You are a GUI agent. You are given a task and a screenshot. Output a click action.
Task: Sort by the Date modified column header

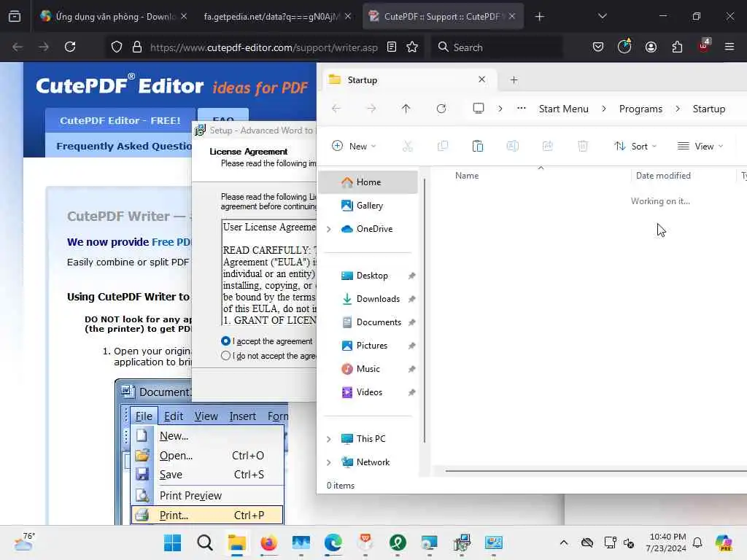[x=663, y=176]
